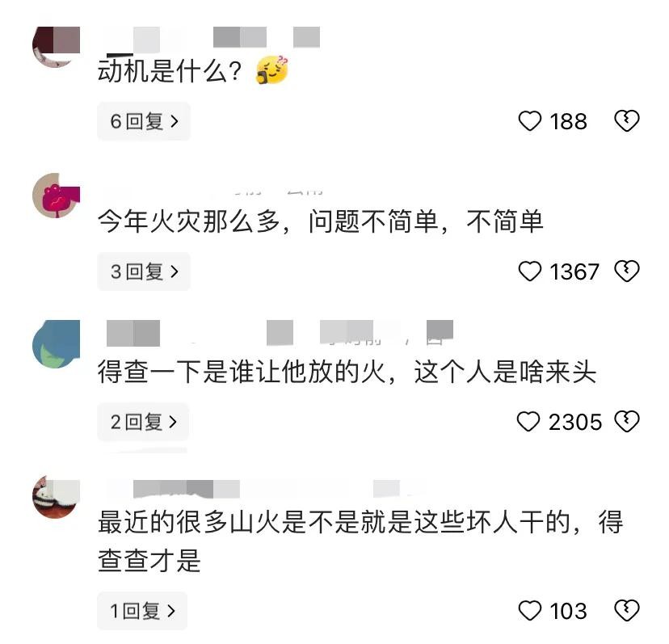Viewport: 669px width, 644px height.
Task: Open avatar of first commenter
Action: (56, 46)
